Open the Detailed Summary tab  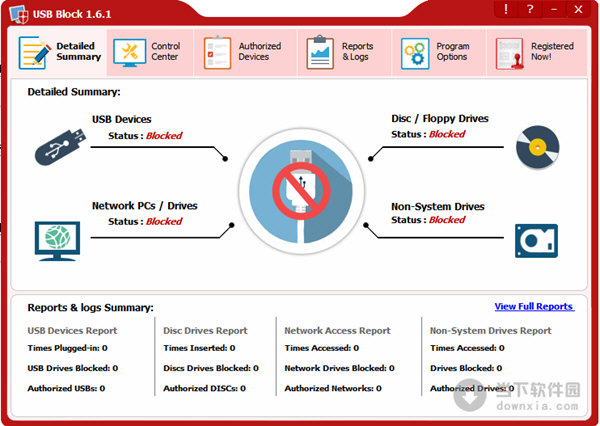pos(61,52)
